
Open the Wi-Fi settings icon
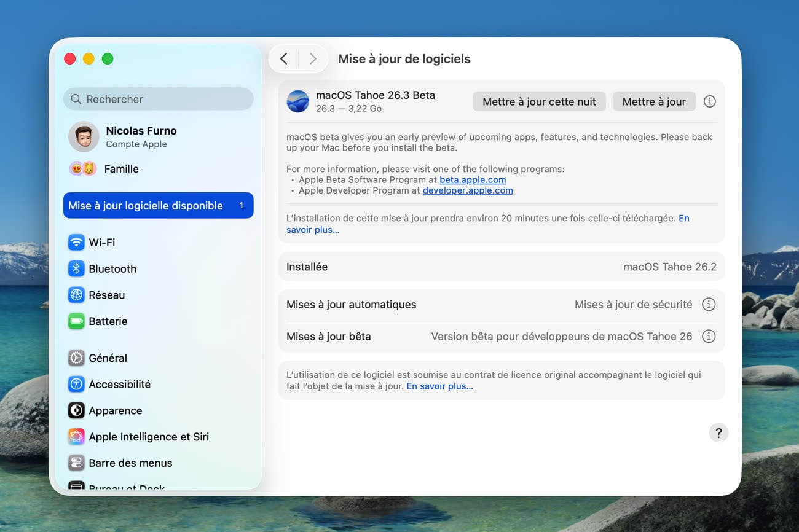tap(76, 242)
